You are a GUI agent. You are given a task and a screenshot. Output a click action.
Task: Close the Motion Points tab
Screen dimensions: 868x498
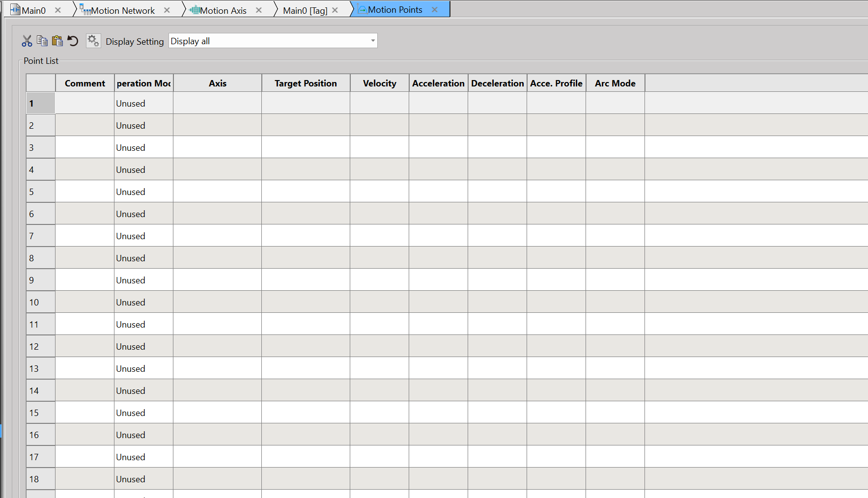click(434, 10)
